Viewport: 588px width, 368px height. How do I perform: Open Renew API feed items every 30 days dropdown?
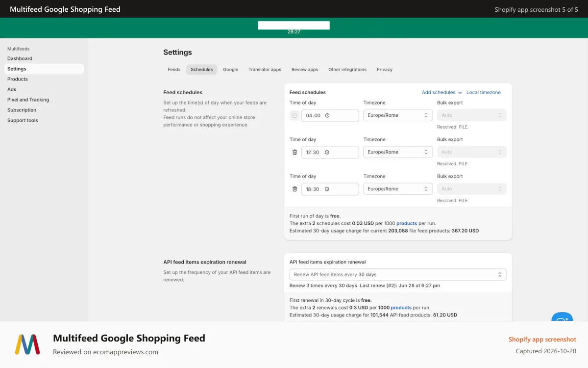click(398, 275)
